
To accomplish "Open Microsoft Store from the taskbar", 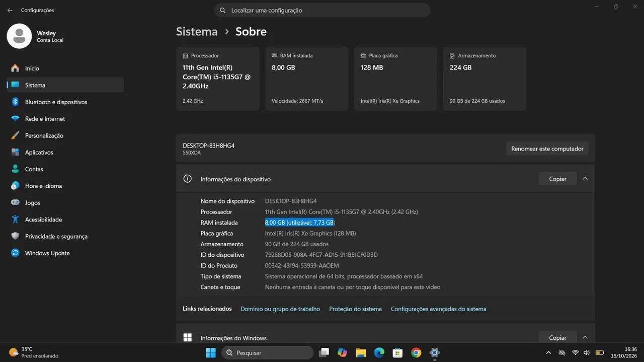I will tap(397, 352).
